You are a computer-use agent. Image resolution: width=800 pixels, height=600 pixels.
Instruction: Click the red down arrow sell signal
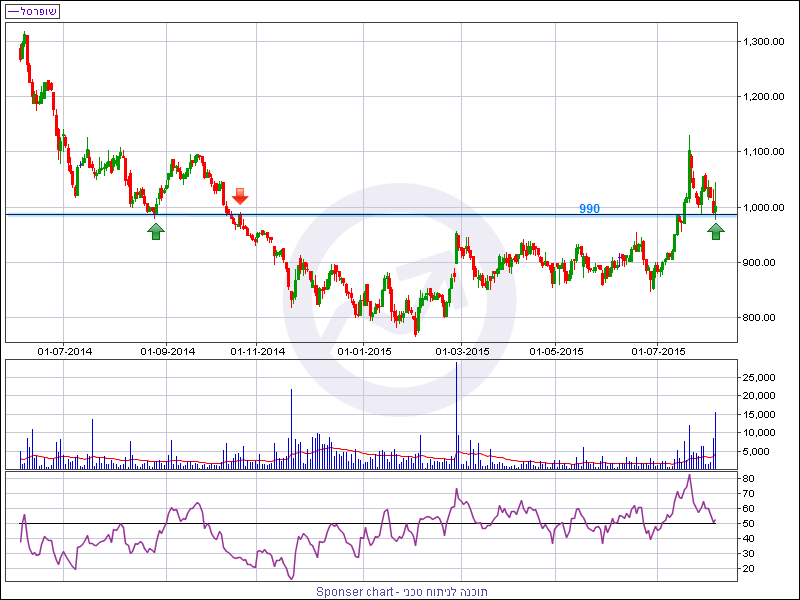[240, 195]
